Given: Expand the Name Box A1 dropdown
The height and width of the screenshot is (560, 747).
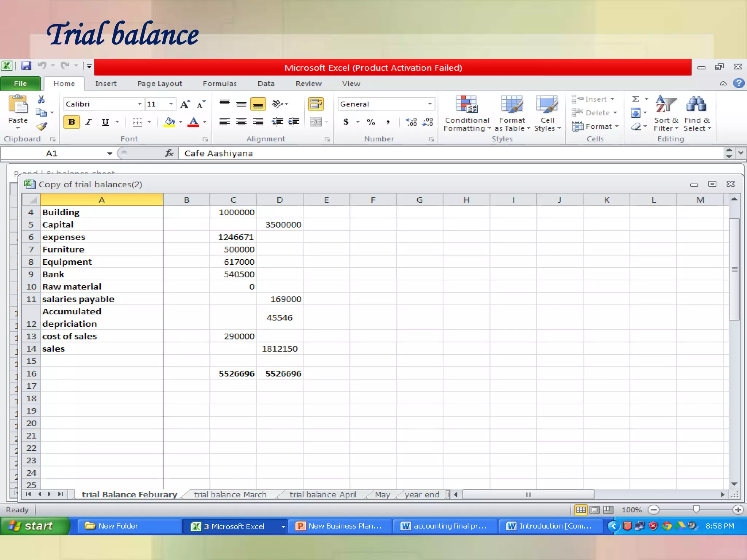Looking at the screenshot, I should pyautogui.click(x=109, y=153).
